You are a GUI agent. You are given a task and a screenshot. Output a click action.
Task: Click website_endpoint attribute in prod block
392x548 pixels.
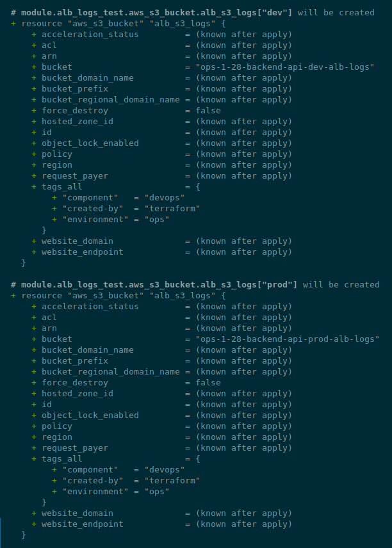[83, 524]
